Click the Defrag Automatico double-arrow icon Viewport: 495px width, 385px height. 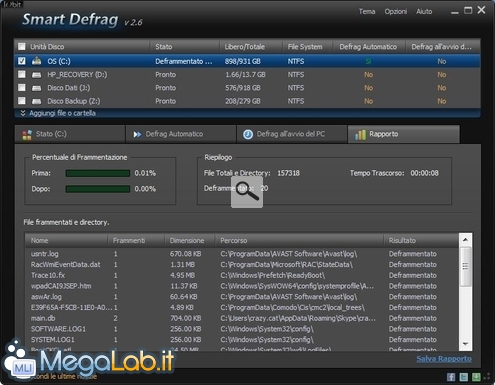[137, 134]
